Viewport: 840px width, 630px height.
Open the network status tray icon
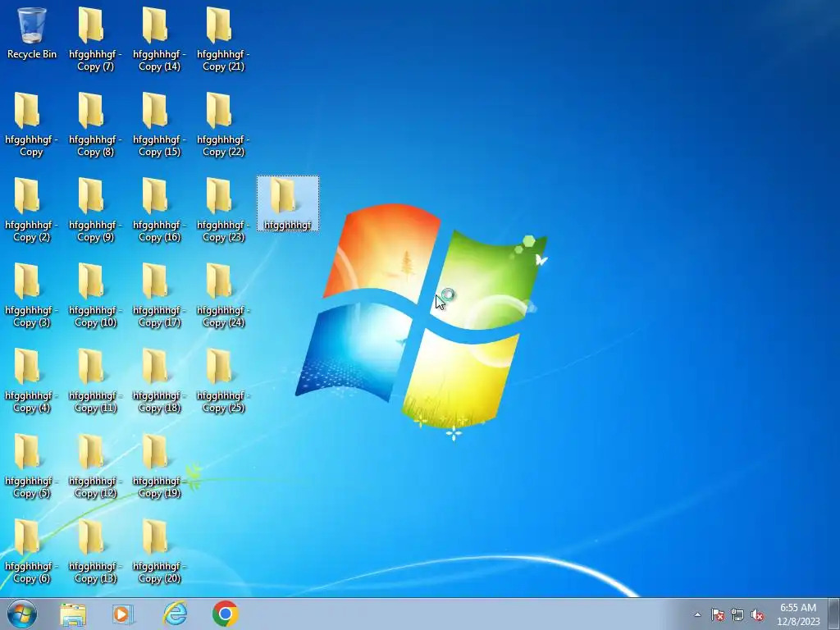coord(737,614)
